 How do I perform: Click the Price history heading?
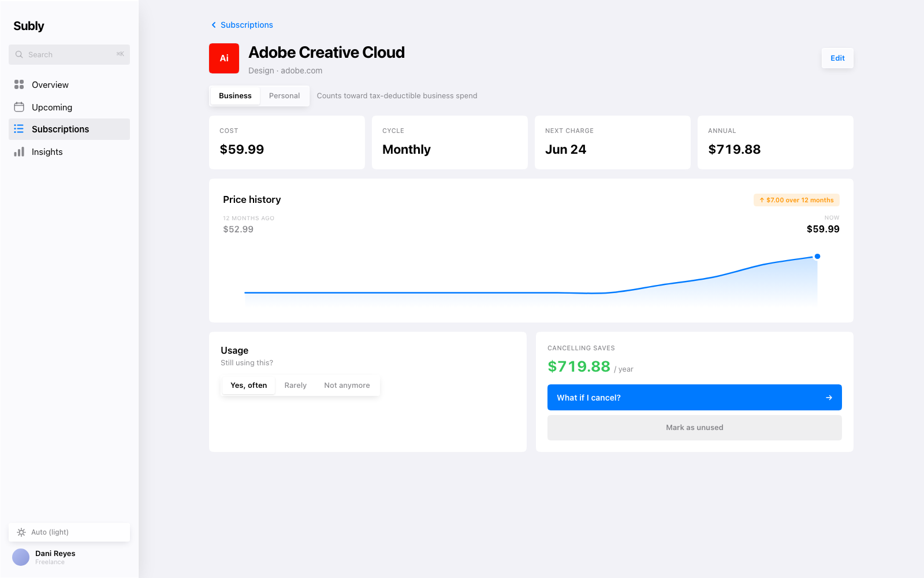coord(252,199)
